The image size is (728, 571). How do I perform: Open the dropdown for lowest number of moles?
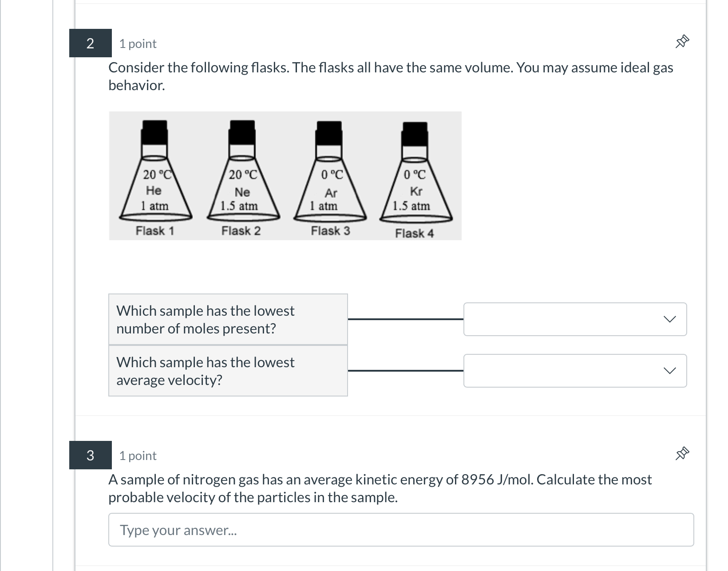(x=575, y=319)
